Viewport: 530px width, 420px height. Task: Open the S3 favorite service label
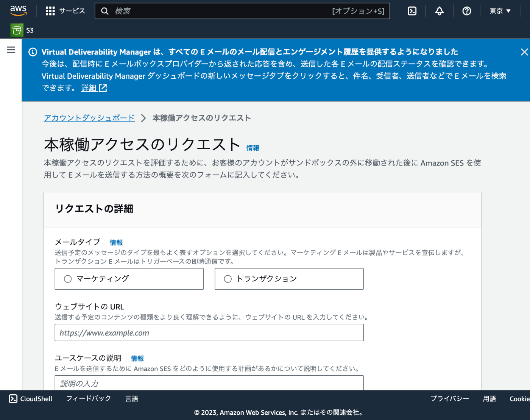[30, 30]
